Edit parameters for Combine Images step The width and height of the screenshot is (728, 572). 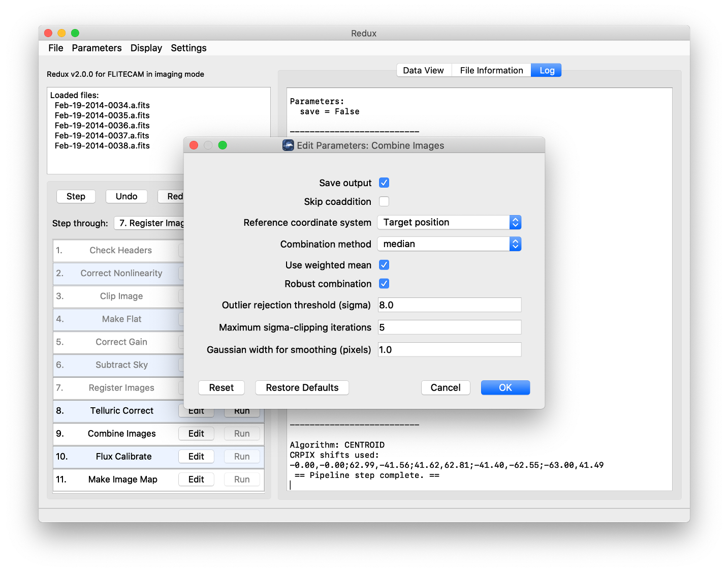coord(196,433)
